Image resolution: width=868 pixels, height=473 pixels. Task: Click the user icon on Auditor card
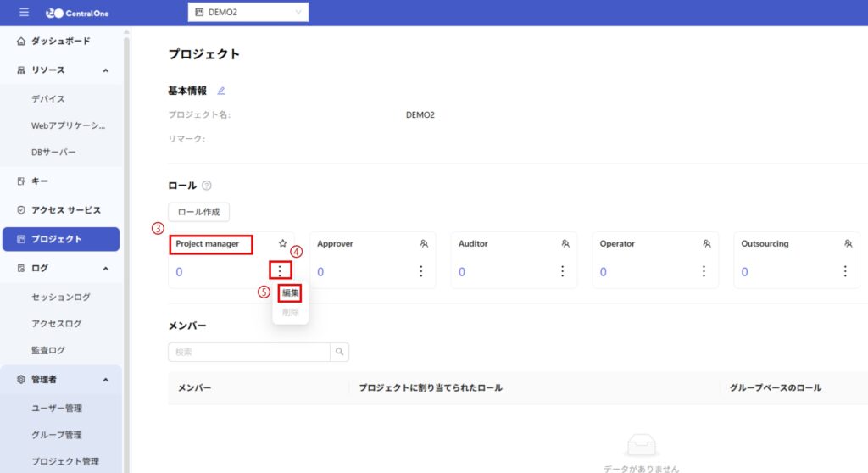(565, 243)
